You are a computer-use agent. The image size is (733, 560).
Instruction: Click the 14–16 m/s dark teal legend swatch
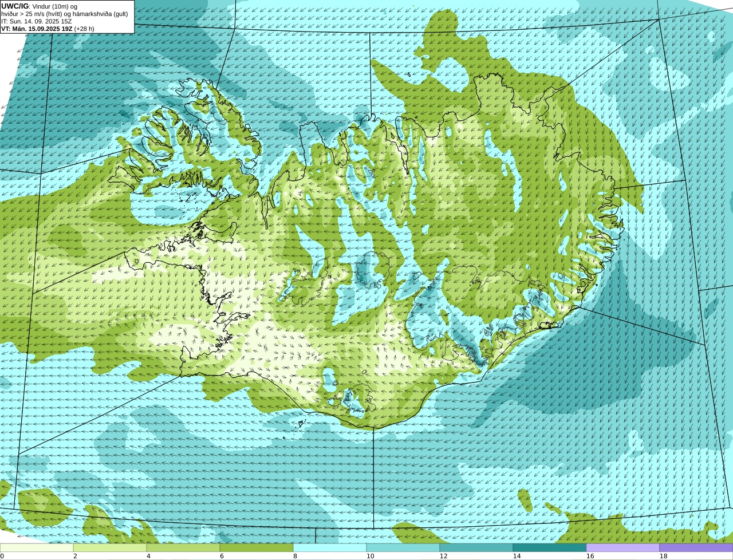tap(550, 547)
